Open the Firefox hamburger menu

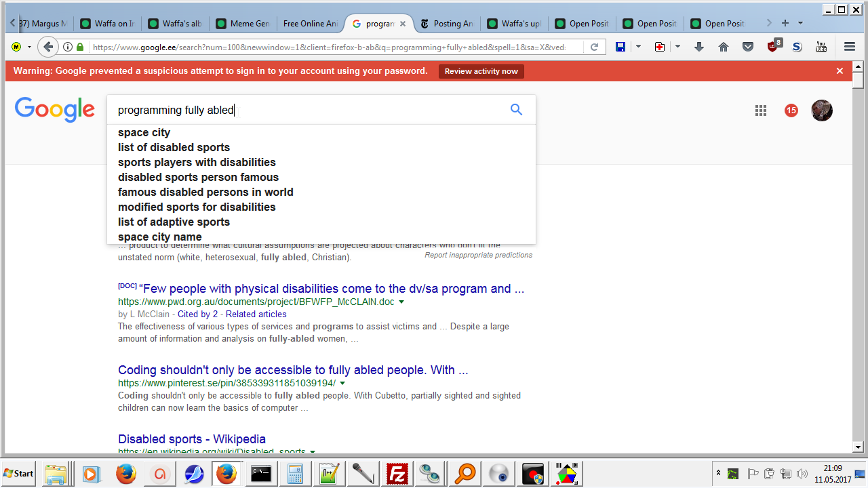click(850, 47)
